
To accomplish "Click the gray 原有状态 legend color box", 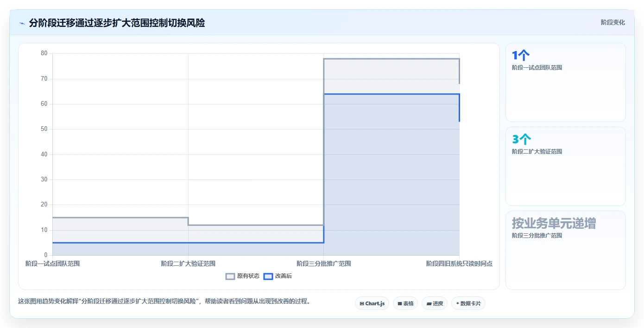I will [x=230, y=276].
